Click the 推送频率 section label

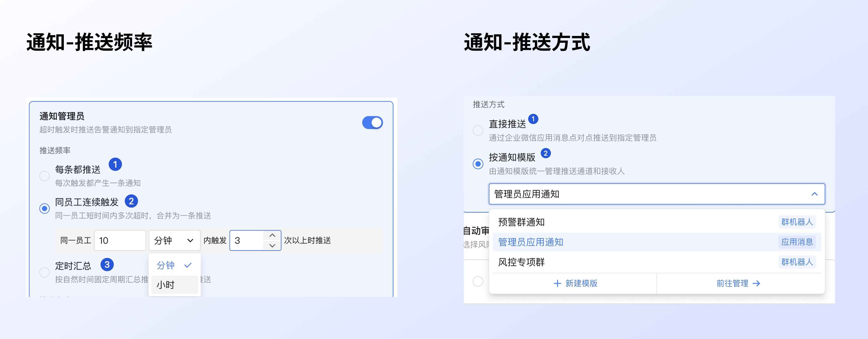coord(55,150)
